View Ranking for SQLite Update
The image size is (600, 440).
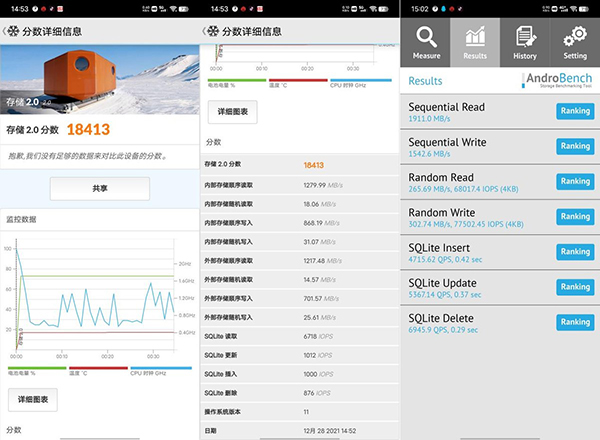pos(575,287)
